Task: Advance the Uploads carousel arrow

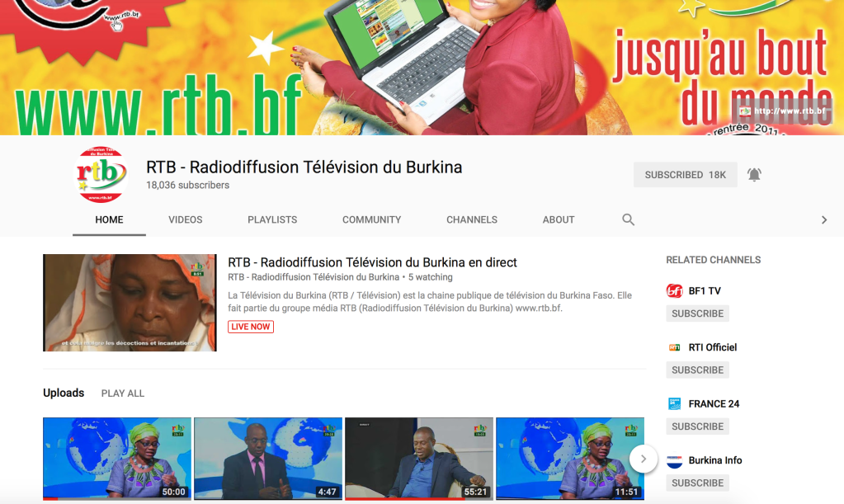Action: pos(643,459)
